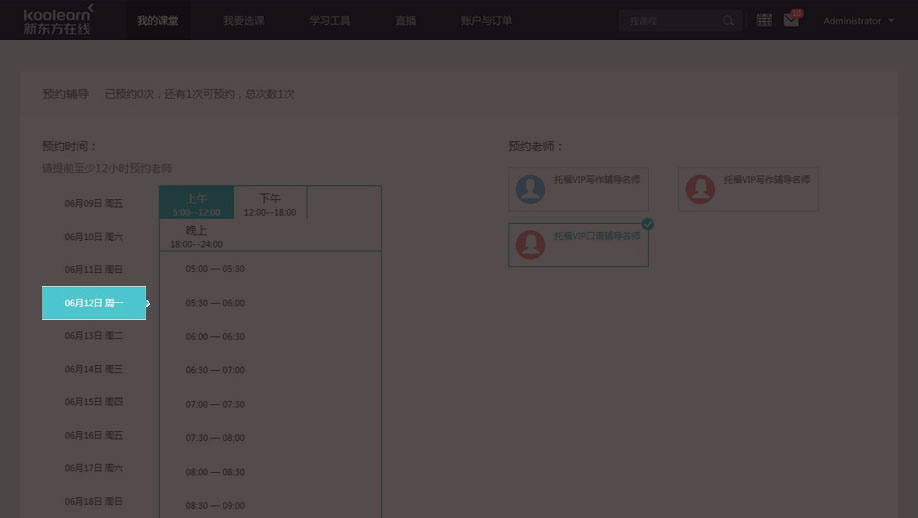
Task: Click the checkmark badge on selected teacher
Action: point(647,224)
